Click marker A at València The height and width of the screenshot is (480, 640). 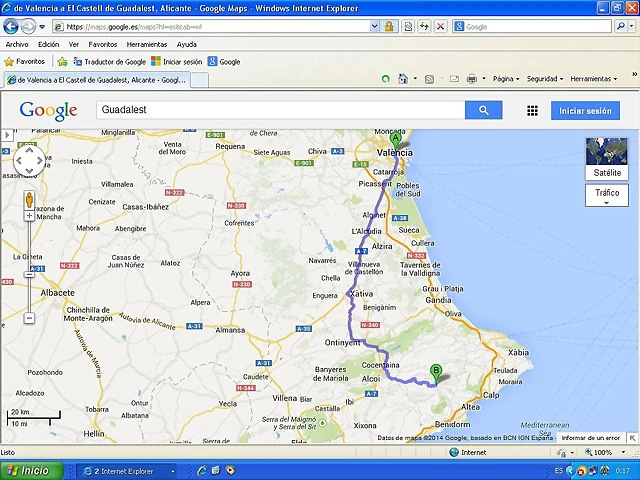point(395,140)
